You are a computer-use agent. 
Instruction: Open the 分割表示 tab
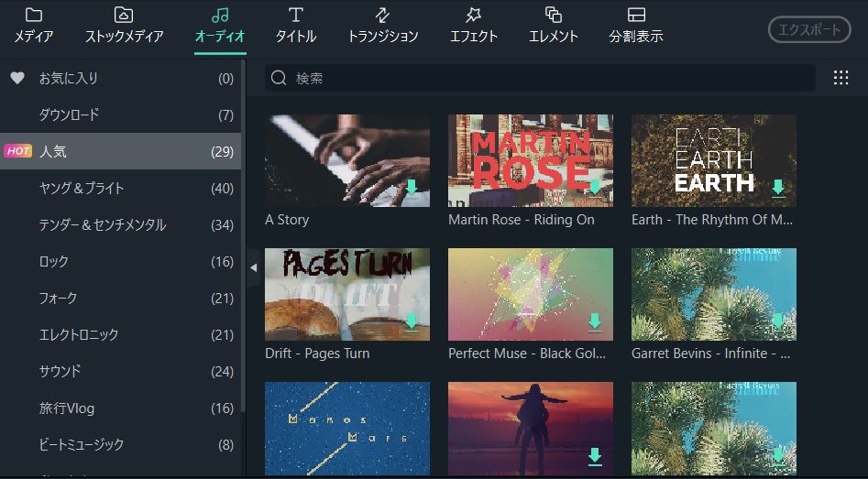point(636,27)
